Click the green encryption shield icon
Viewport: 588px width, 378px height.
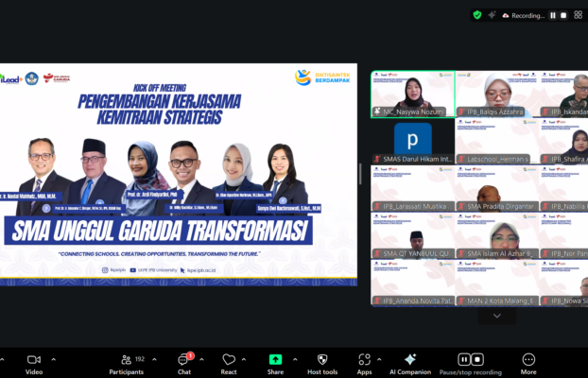click(477, 15)
